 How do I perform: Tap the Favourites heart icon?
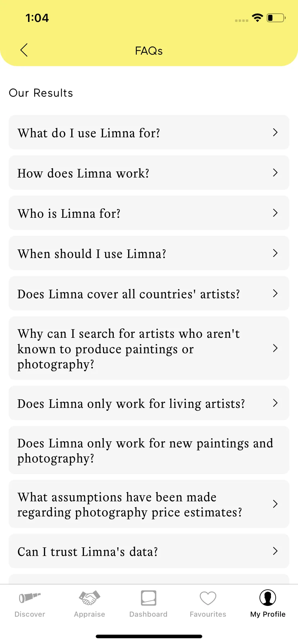point(208,598)
